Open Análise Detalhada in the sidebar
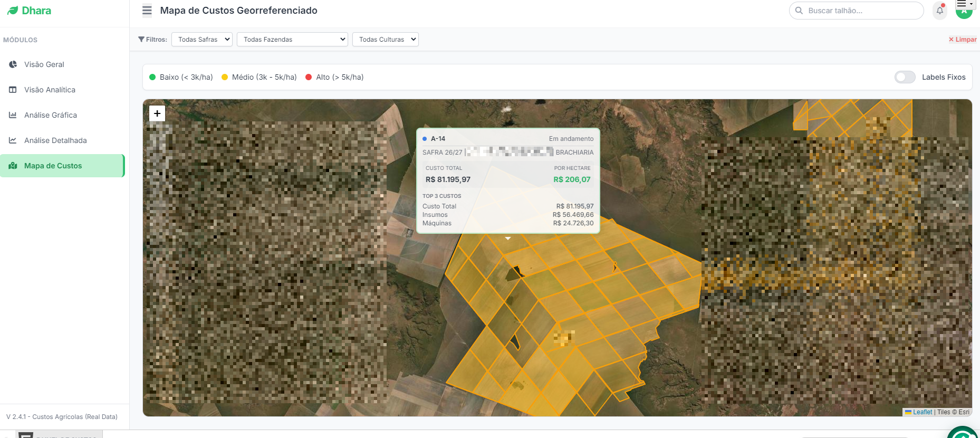This screenshot has width=980, height=438. pyautogui.click(x=62, y=140)
